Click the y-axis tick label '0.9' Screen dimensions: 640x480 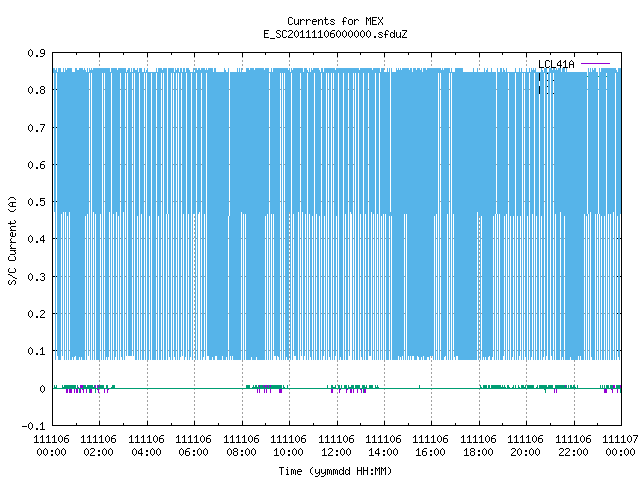(x=37, y=53)
